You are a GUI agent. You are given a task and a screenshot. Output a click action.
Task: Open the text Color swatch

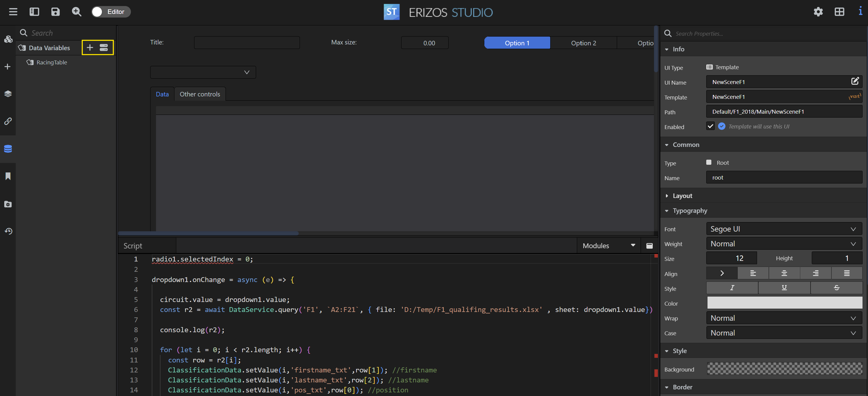coord(785,303)
